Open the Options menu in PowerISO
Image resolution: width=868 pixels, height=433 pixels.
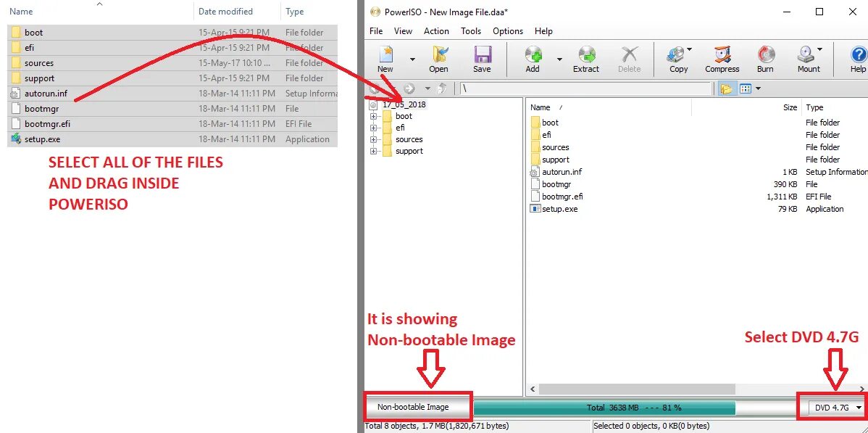[x=508, y=31]
